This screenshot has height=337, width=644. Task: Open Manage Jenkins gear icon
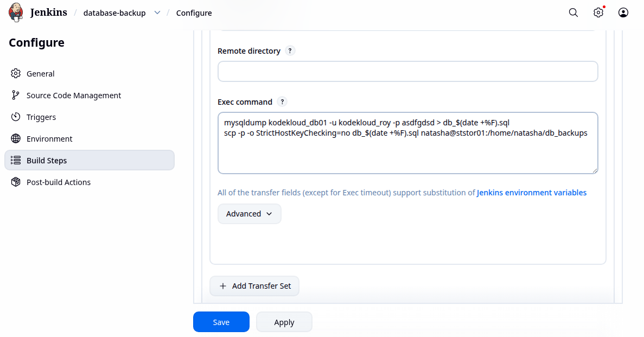[x=598, y=12]
